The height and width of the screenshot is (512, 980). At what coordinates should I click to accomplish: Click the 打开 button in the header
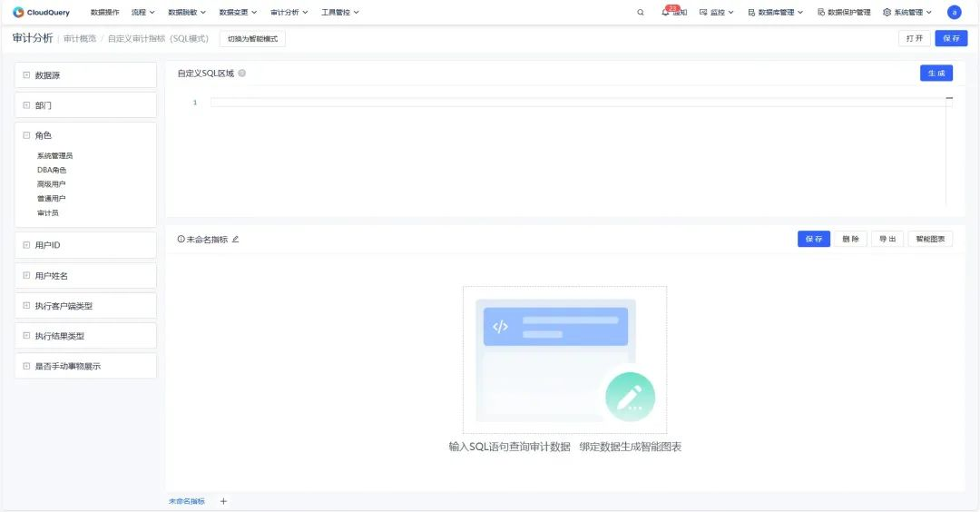coord(915,38)
